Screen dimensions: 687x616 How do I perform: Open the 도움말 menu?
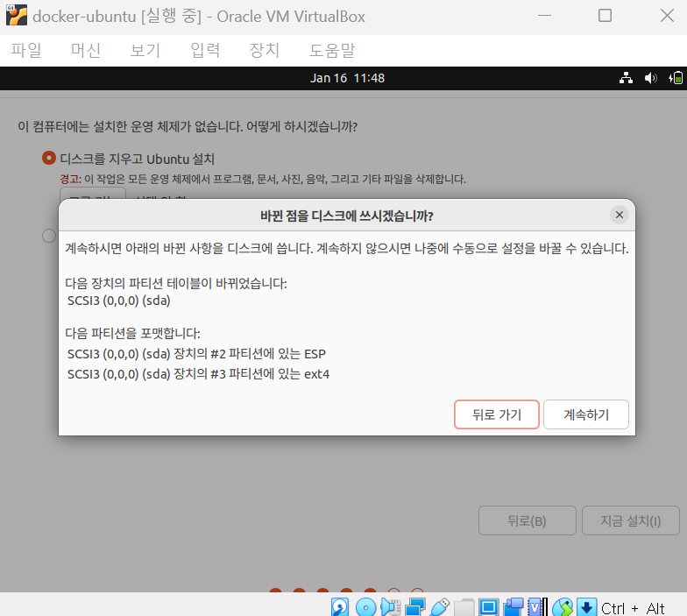pos(331,50)
